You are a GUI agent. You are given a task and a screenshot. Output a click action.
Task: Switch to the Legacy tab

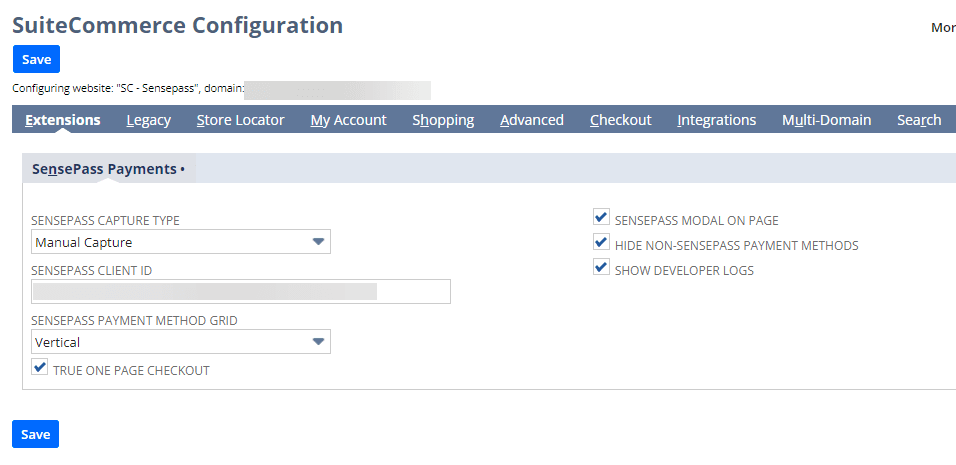[x=149, y=120]
